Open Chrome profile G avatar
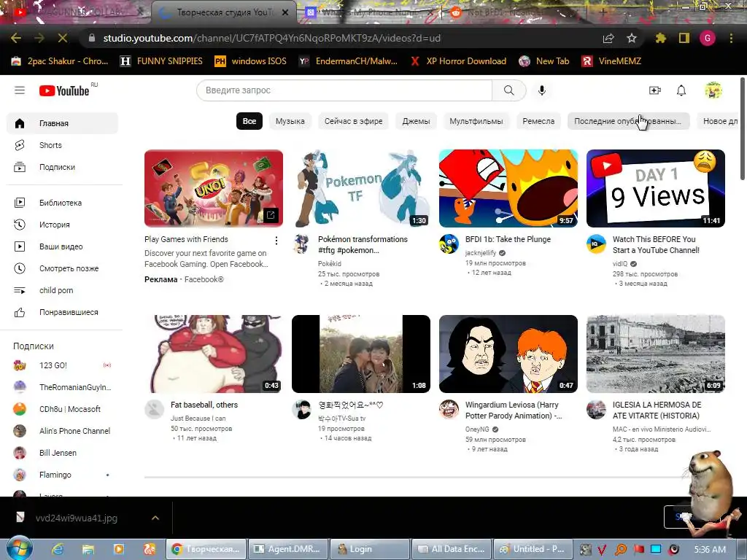747x560 pixels. [708, 38]
